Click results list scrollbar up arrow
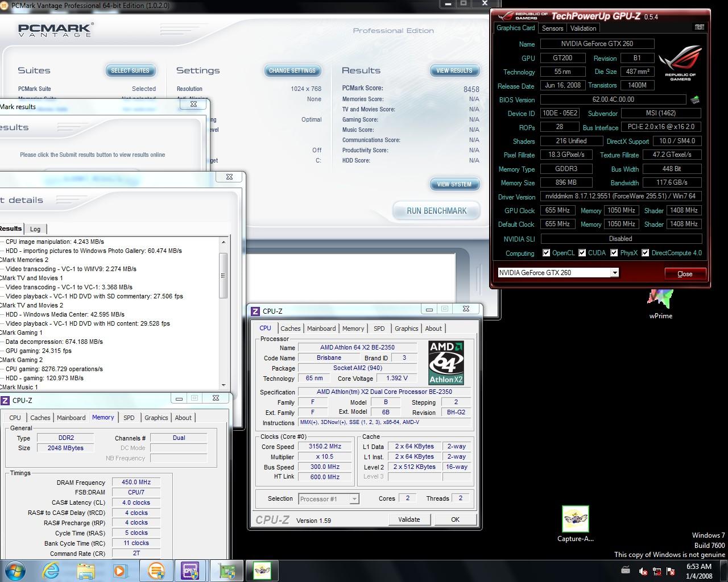The width and height of the screenshot is (728, 582). click(x=224, y=242)
